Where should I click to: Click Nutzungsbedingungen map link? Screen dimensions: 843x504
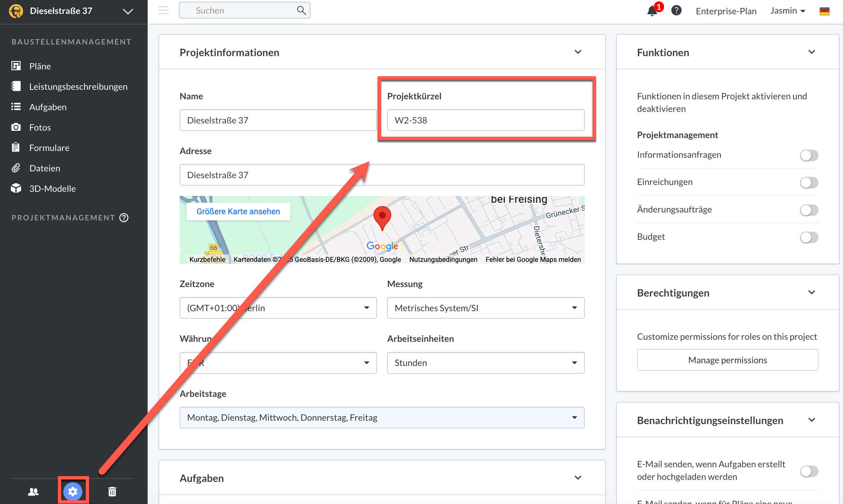443,259
